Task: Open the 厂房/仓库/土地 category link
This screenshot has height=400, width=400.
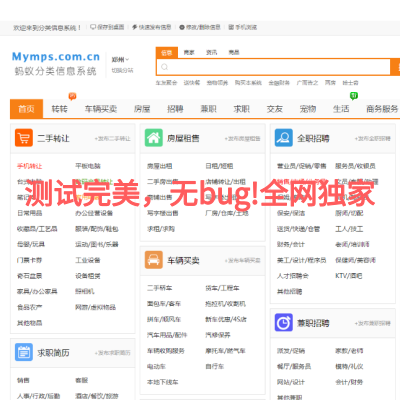Action: coord(227,213)
